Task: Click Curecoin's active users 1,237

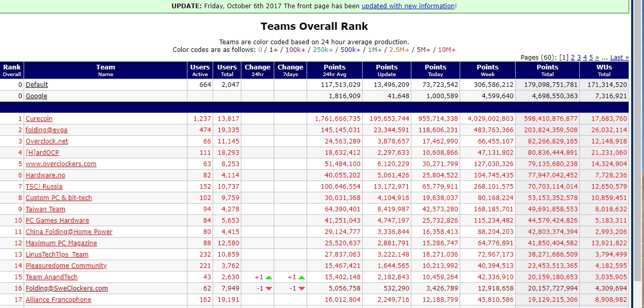Action: pos(202,119)
